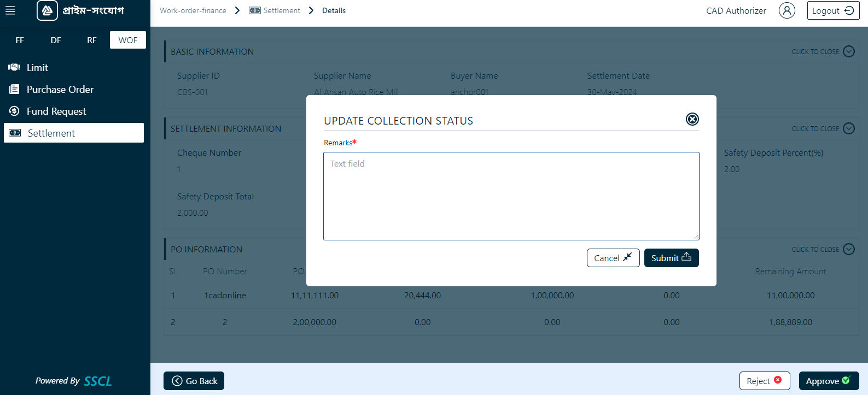Click the breadcrumb arrow after Settlement
Image resolution: width=868 pixels, height=395 pixels.
pyautogui.click(x=311, y=10)
